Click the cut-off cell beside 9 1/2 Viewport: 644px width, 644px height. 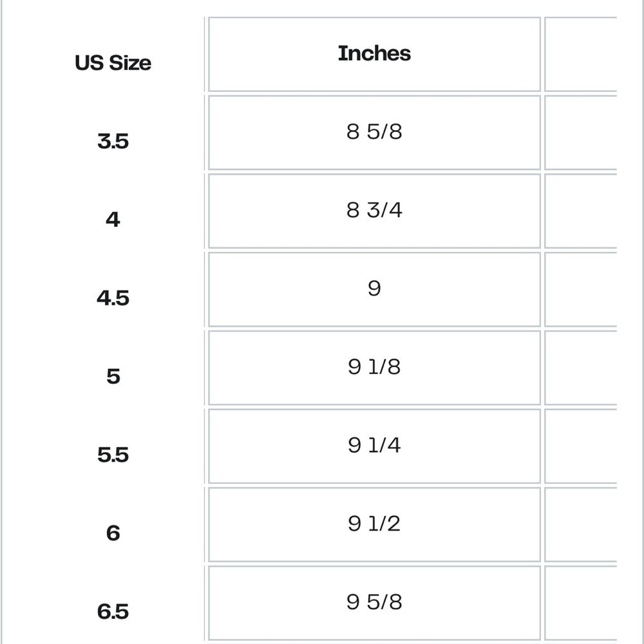[x=581, y=525]
